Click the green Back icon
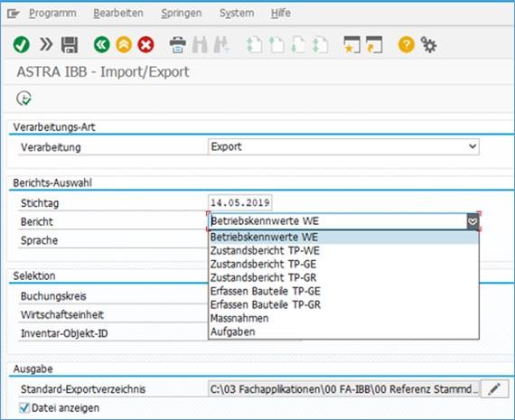515x420 pixels. [x=101, y=44]
